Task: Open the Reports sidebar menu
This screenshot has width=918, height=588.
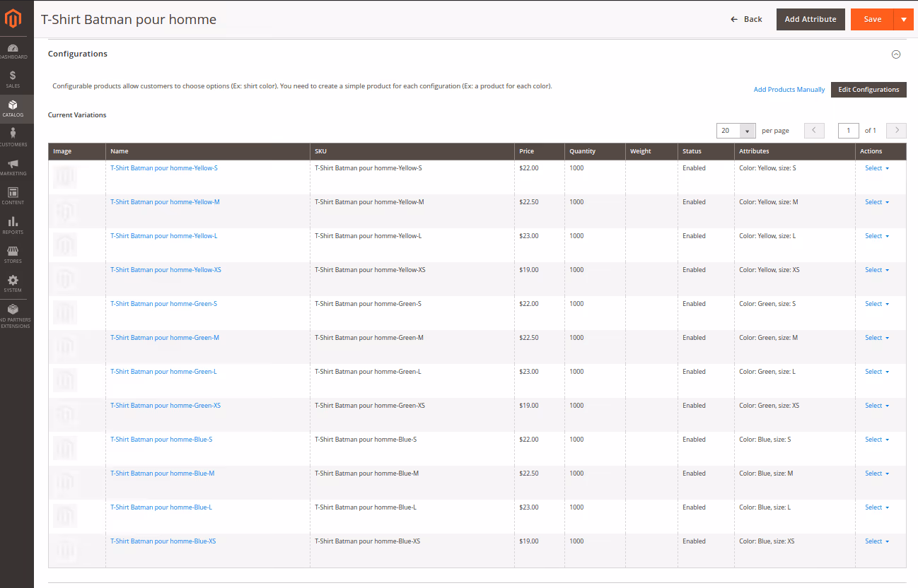Action: 13,226
